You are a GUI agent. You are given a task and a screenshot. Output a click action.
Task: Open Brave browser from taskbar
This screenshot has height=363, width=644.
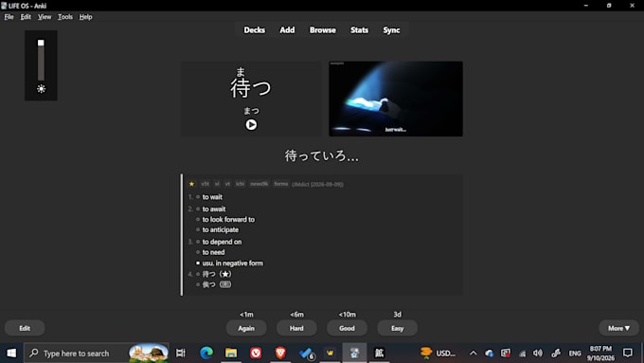280,353
